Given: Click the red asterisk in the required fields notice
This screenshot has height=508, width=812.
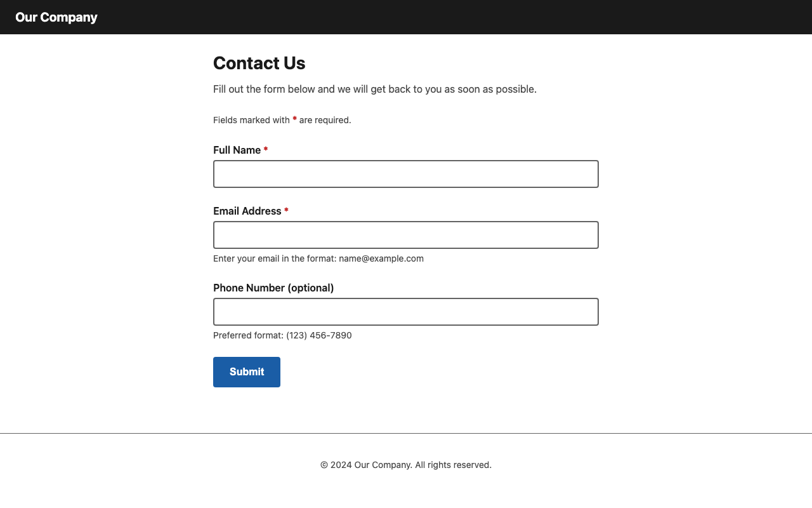Looking at the screenshot, I should tap(294, 119).
